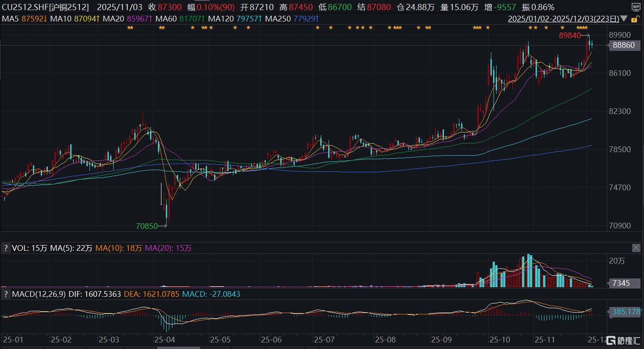Click the WP monitor icon at top right
644x349 pixels.
coord(636,7)
